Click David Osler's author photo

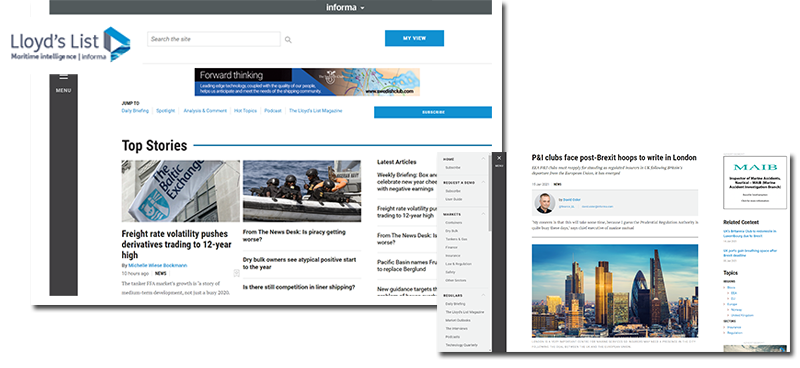click(x=545, y=203)
